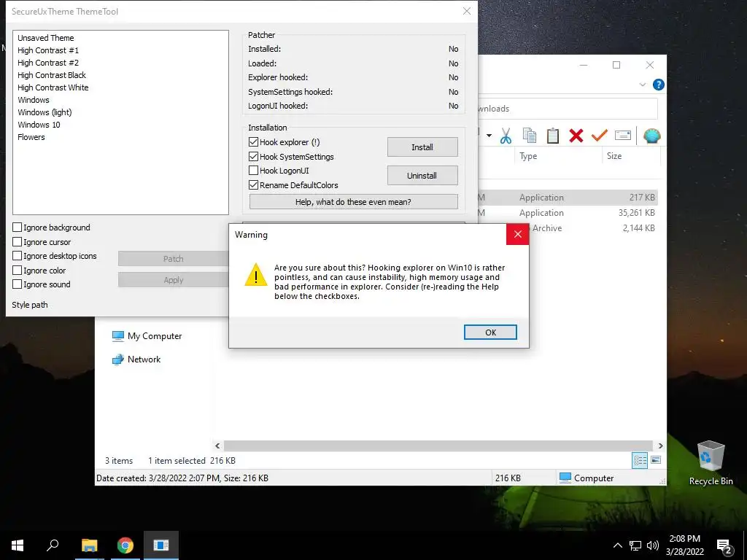Click the orange checkmark icon in toolbar

(600, 136)
